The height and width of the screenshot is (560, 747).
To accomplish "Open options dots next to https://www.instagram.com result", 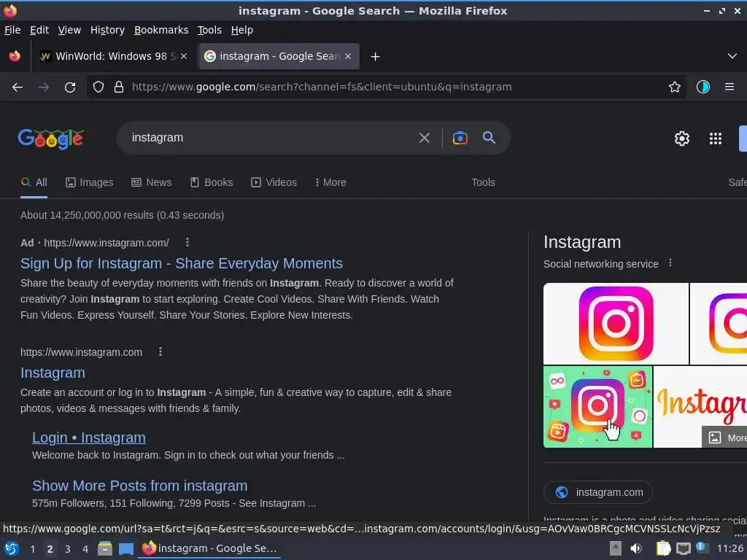I will click(x=160, y=352).
